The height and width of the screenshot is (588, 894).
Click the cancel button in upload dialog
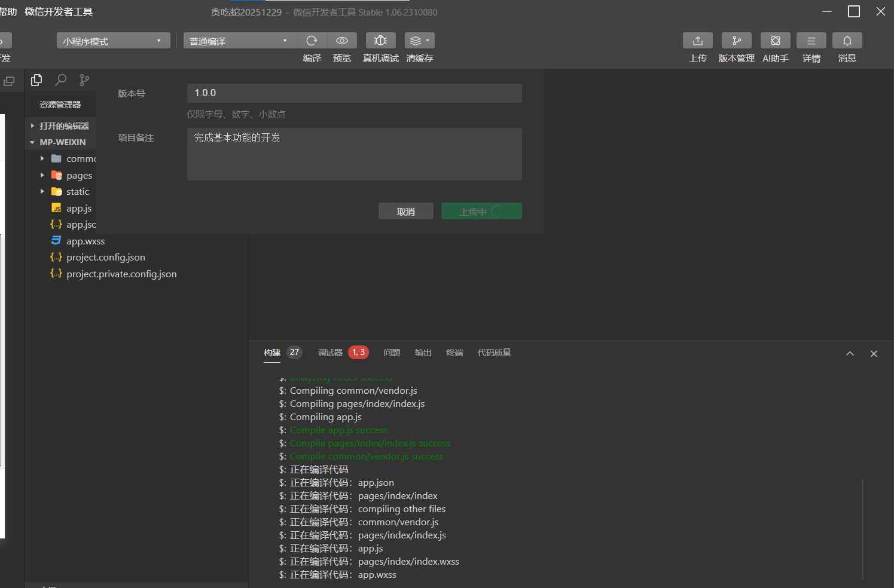[x=405, y=212]
